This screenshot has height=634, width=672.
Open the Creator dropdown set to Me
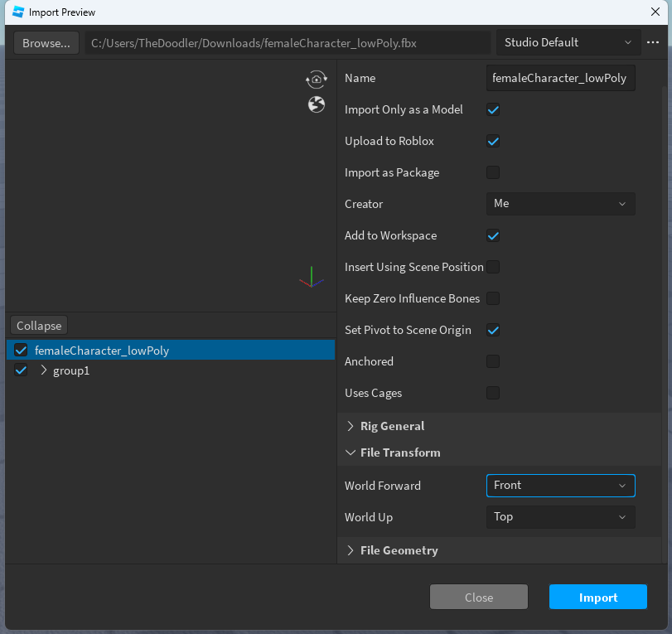click(560, 204)
